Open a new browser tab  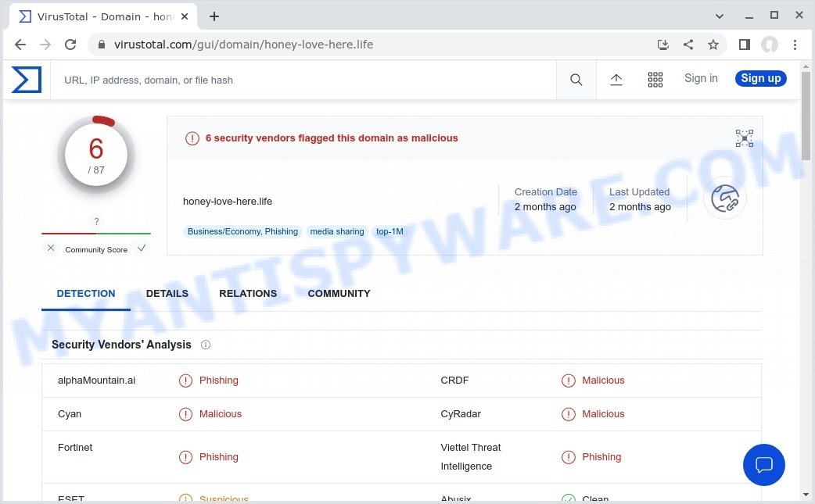tap(214, 16)
